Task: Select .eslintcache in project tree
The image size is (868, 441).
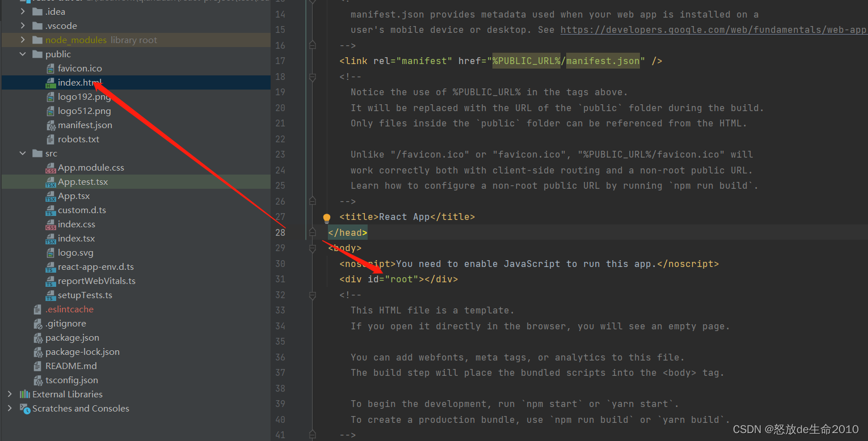Action: click(x=69, y=309)
